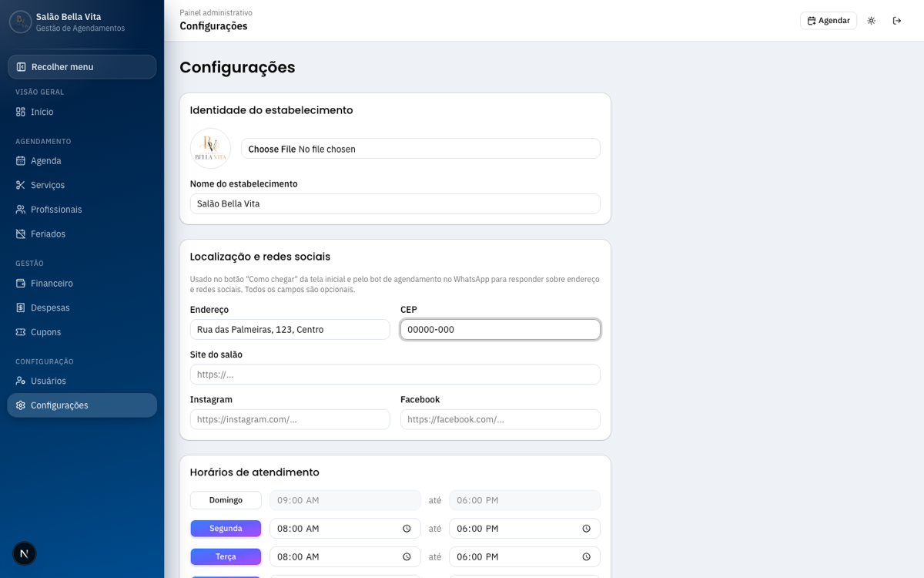Click Choose File to upload a logo
Viewport: 924px width, 578px height.
[x=272, y=149]
